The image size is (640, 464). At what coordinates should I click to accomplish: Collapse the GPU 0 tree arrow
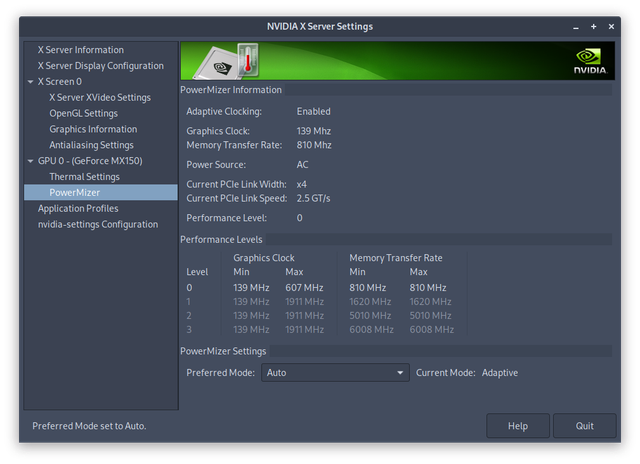pyautogui.click(x=30, y=161)
